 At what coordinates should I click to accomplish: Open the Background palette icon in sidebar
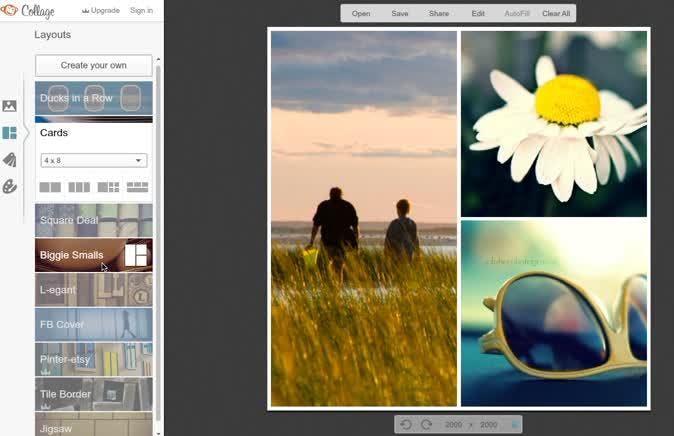tap(9, 187)
